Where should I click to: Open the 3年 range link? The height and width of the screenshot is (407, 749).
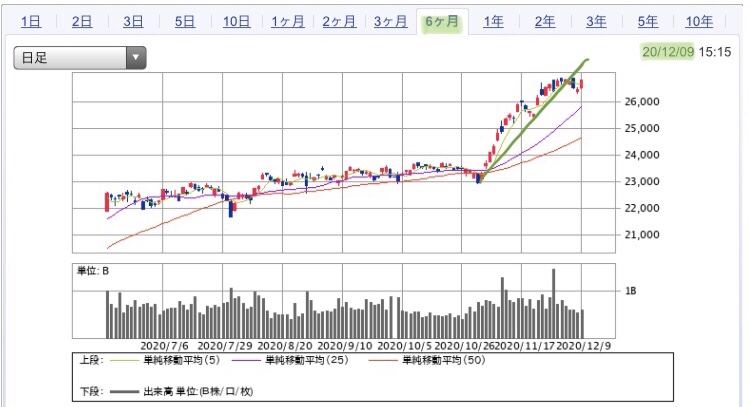pyautogui.click(x=596, y=21)
